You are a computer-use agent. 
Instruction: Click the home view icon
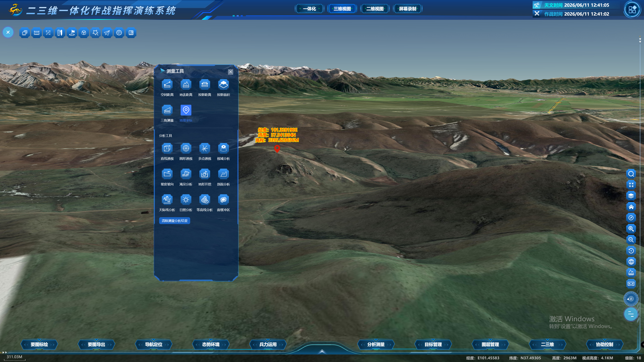(631, 207)
